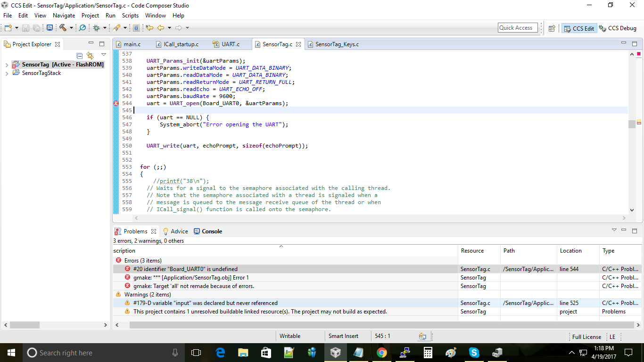The width and height of the screenshot is (644, 362).
Task: Expand the SensorTagStack project node
Action: [7, 74]
